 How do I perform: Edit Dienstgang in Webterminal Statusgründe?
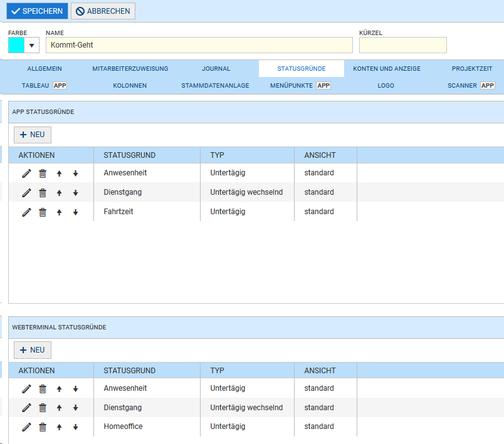click(x=26, y=408)
